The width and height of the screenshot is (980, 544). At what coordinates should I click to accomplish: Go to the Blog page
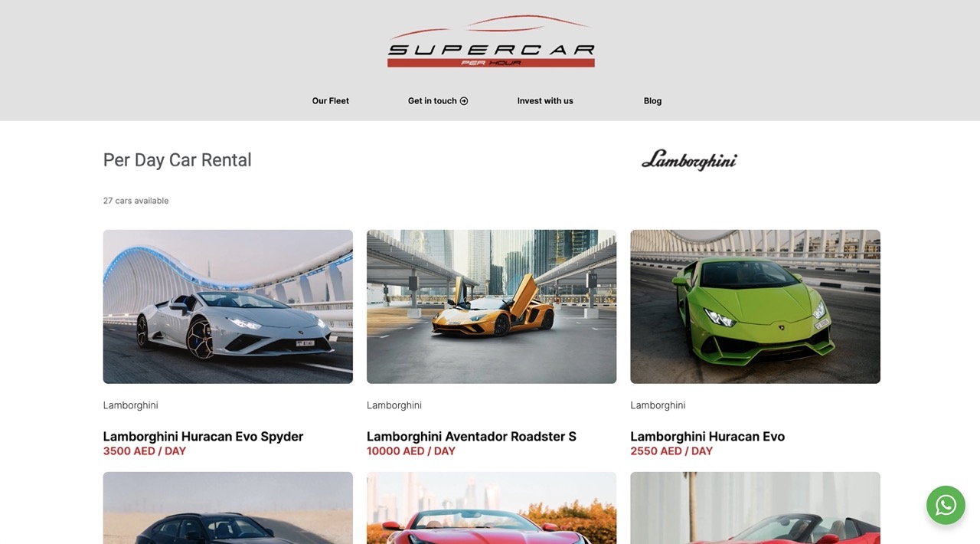[x=653, y=101]
